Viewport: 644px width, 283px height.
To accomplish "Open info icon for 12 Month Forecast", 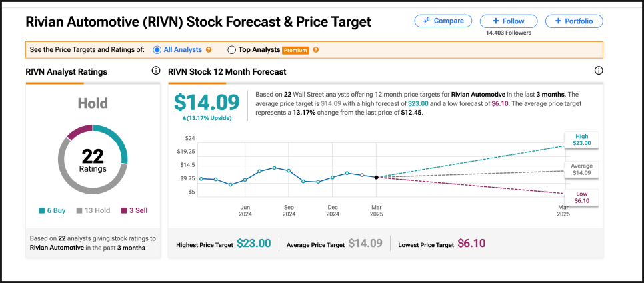I will click(599, 71).
